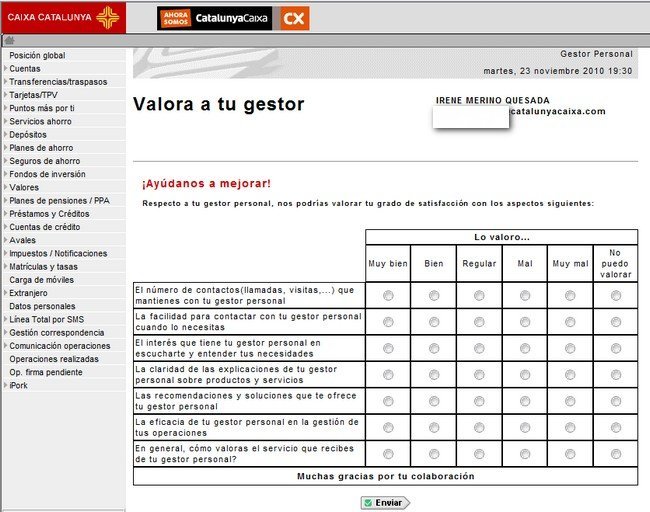The width and height of the screenshot is (650, 512).
Task: Select 'Mal' for claridad de las explicaciones
Action: pyautogui.click(x=525, y=375)
